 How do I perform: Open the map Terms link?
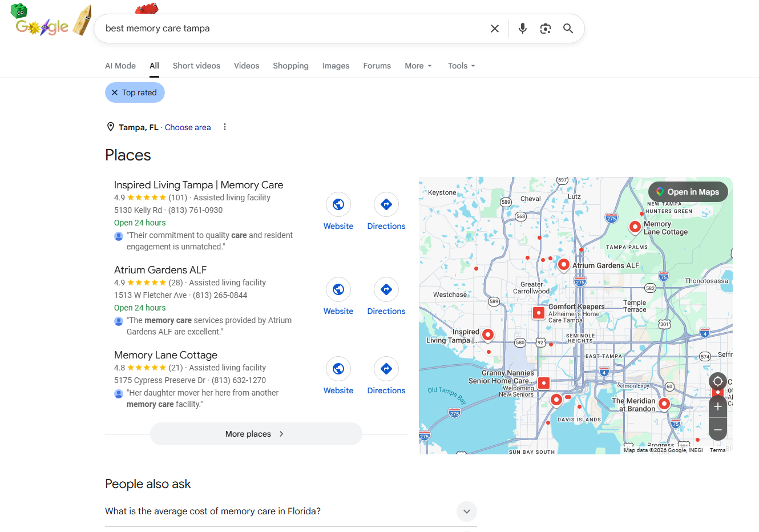click(x=717, y=450)
